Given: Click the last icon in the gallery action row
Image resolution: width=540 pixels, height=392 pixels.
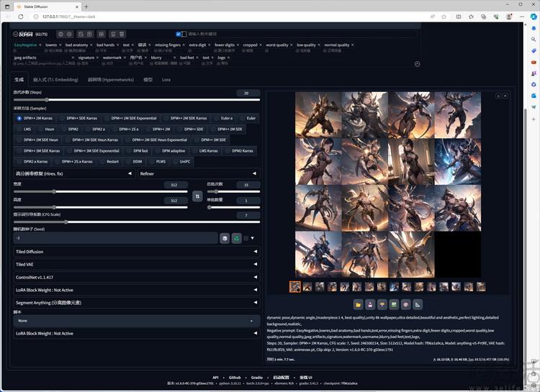Looking at the screenshot, I should click(x=418, y=304).
